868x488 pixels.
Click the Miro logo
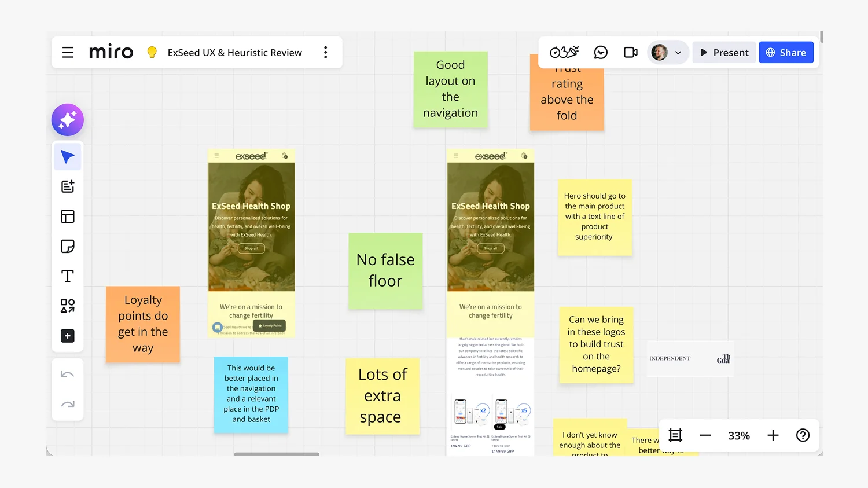coord(111,53)
